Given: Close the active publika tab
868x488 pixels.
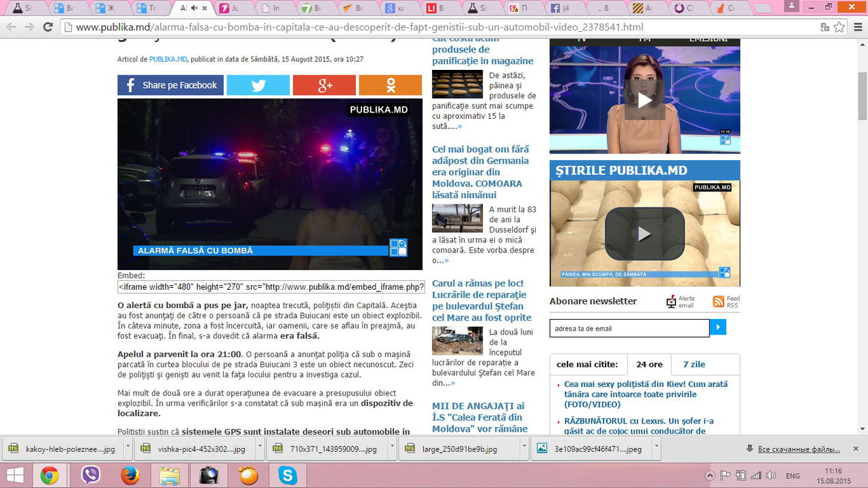Looking at the screenshot, I should (x=205, y=8).
